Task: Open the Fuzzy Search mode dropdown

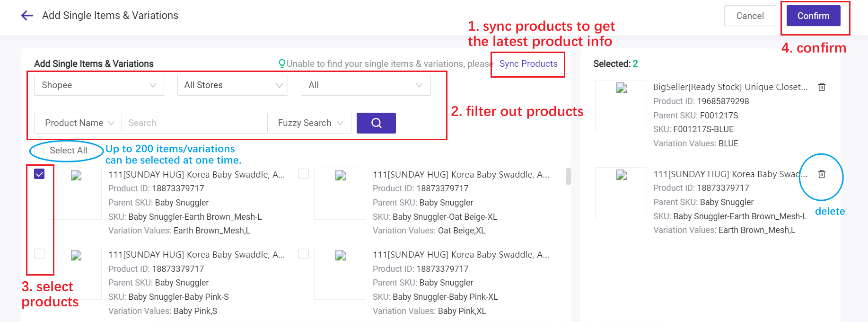Action: click(x=309, y=123)
